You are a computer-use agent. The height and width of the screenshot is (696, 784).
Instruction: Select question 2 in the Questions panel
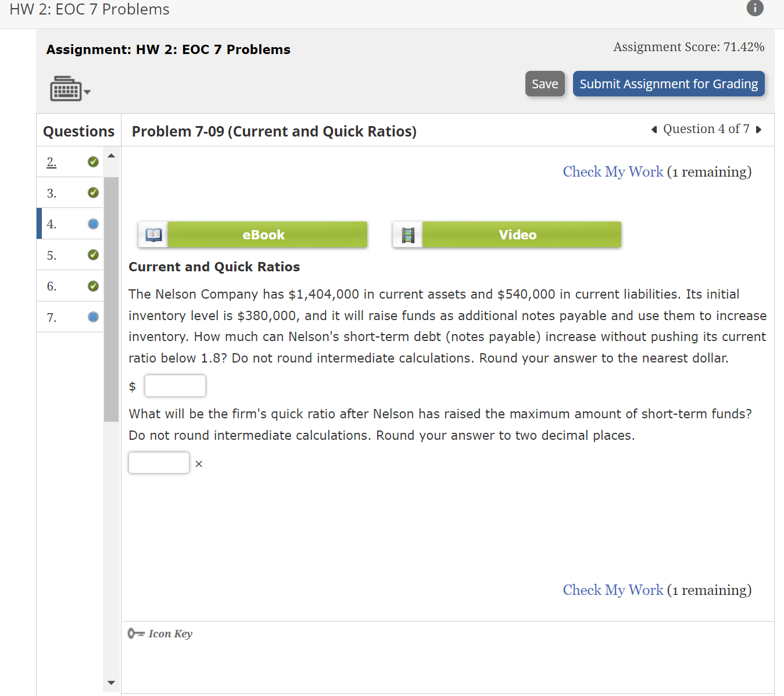click(x=51, y=162)
